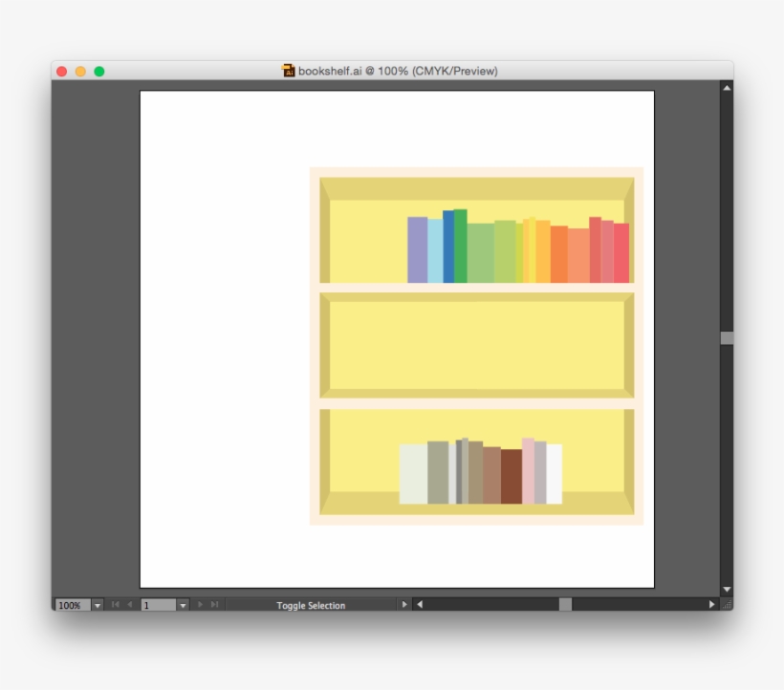The width and height of the screenshot is (784, 690).
Task: Click the Toggle Selection status label
Action: pos(311,605)
